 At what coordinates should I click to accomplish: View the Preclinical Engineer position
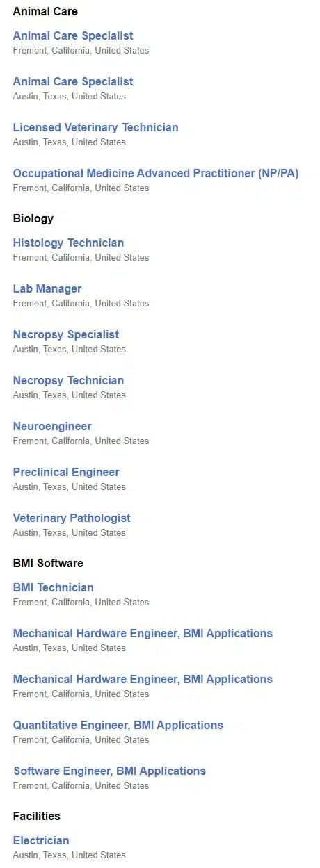pos(66,472)
